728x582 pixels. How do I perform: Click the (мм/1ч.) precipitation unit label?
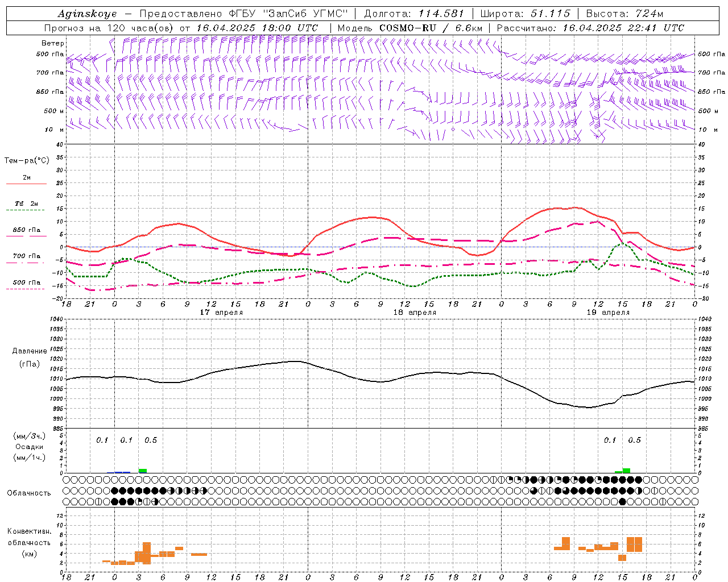(x=30, y=458)
